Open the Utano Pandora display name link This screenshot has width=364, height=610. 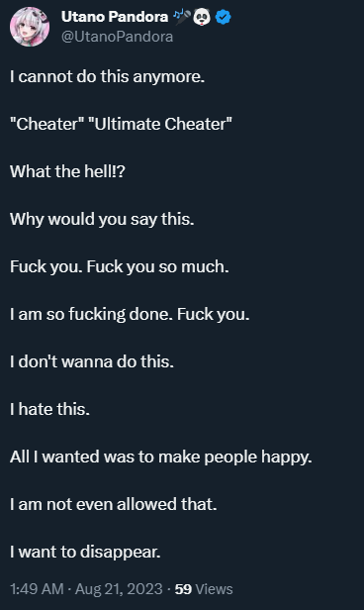[115, 17]
